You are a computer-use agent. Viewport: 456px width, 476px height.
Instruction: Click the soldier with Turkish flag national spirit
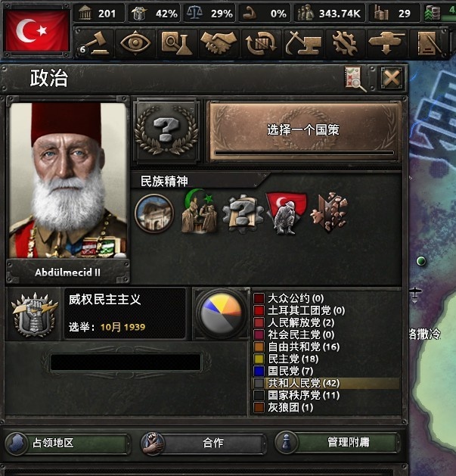click(x=286, y=213)
